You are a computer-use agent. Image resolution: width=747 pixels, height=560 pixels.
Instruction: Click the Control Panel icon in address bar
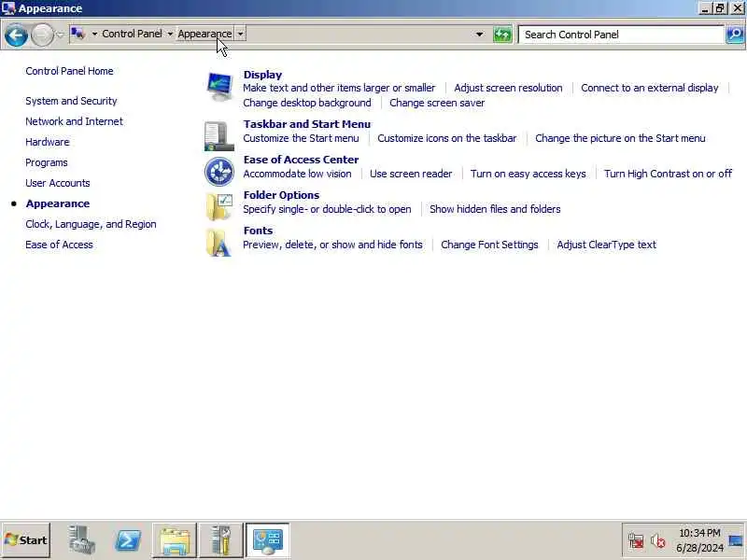tap(78, 34)
